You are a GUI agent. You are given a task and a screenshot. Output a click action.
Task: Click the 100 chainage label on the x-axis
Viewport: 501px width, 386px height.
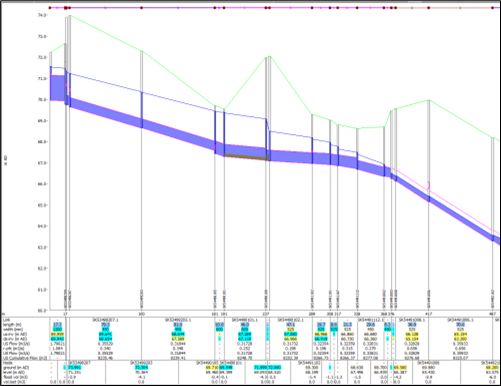tap(141, 314)
